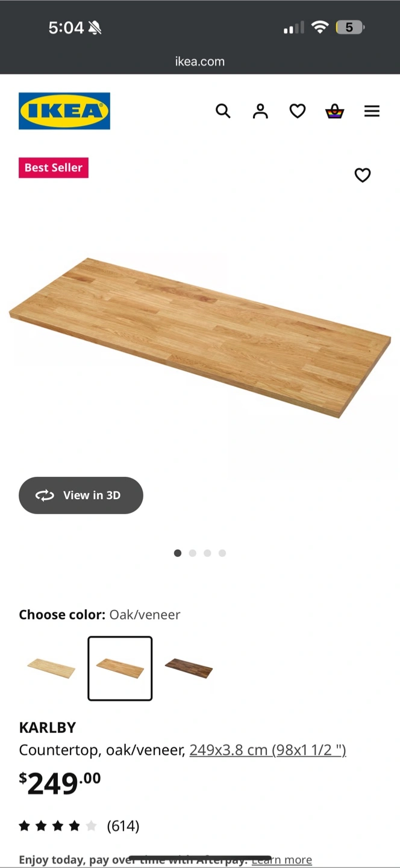The width and height of the screenshot is (400, 868).
Task: Tap the View in 3D button
Action: pyautogui.click(x=81, y=495)
